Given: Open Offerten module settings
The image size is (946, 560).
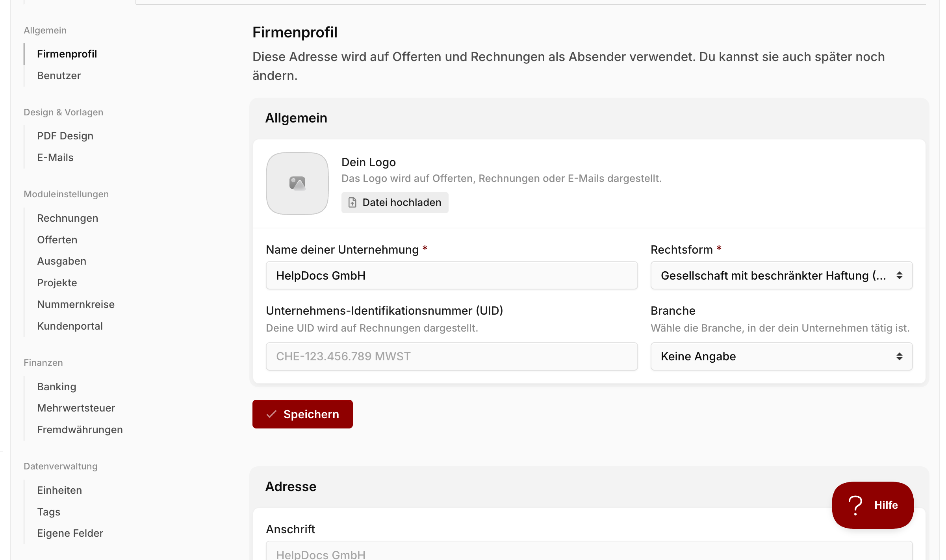Looking at the screenshot, I should click(57, 240).
